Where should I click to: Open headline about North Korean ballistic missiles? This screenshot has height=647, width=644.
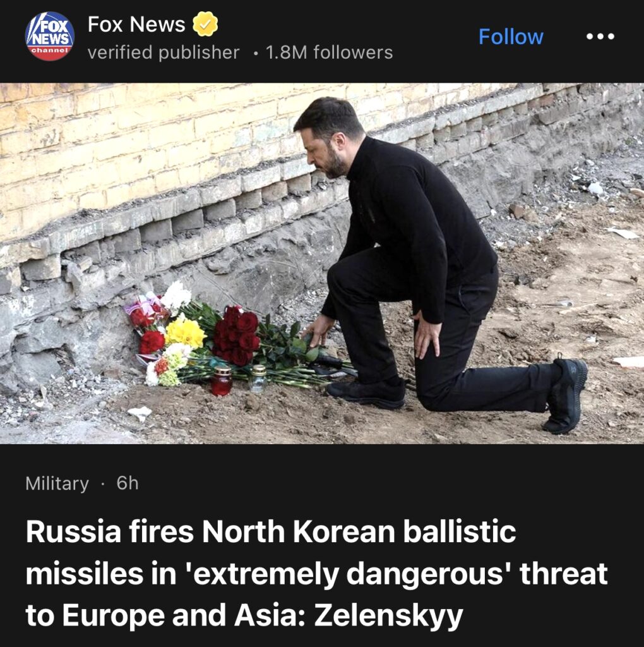point(317,574)
